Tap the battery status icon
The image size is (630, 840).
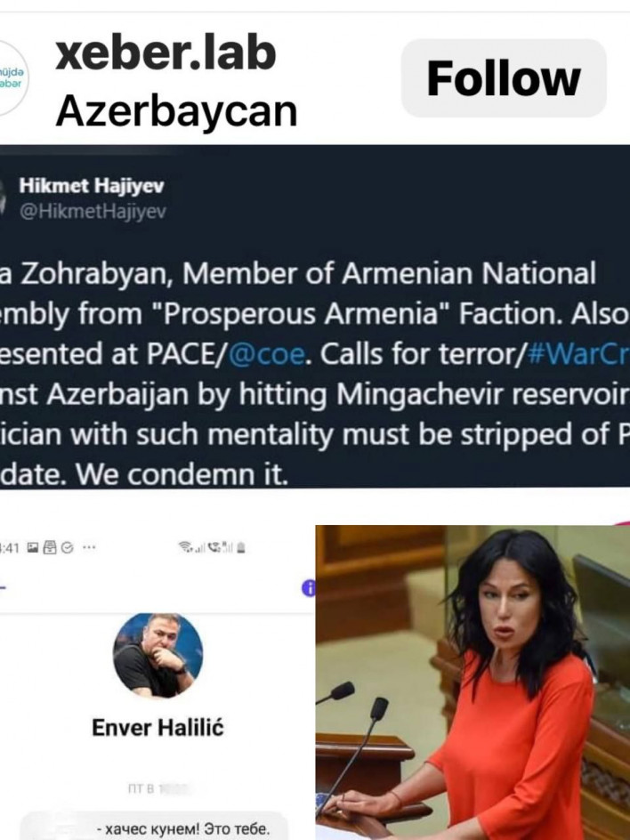[242, 547]
